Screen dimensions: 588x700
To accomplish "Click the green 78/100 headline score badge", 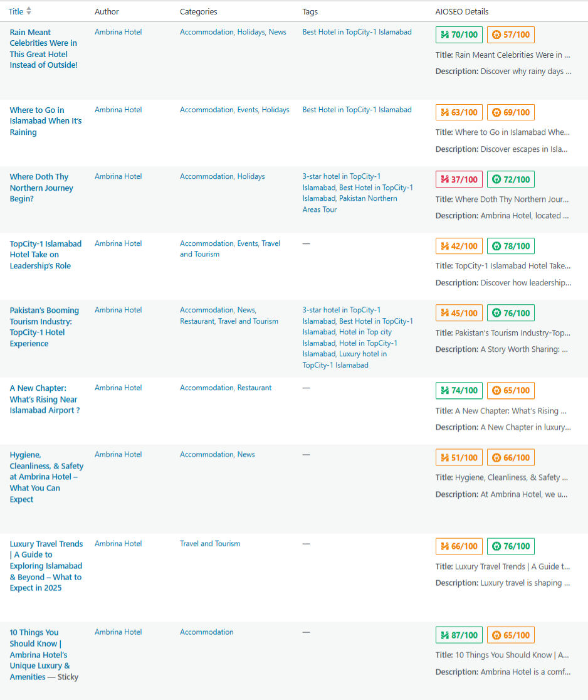I will point(510,247).
